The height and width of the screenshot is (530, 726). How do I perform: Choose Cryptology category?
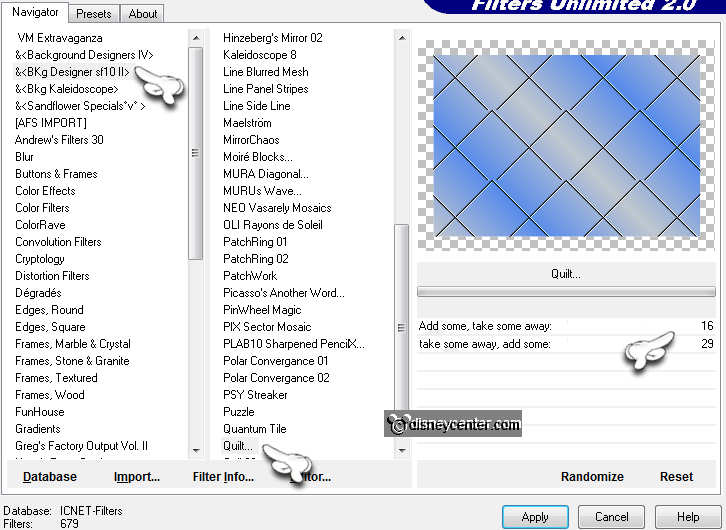[40, 259]
